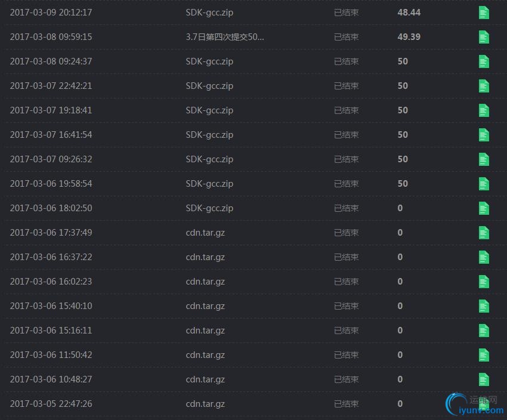507x420 pixels.
Task: View log icon for 2017-03-06 17:37:49 submission
Action: 484,233
